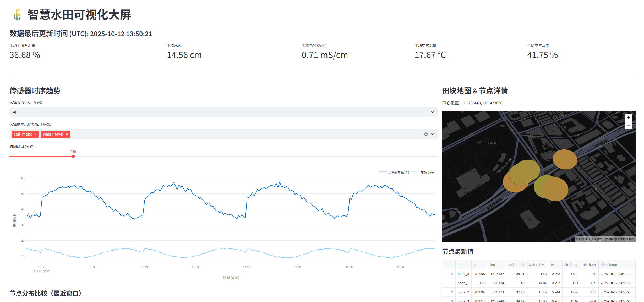Click the node_1 cell in table

(463, 283)
